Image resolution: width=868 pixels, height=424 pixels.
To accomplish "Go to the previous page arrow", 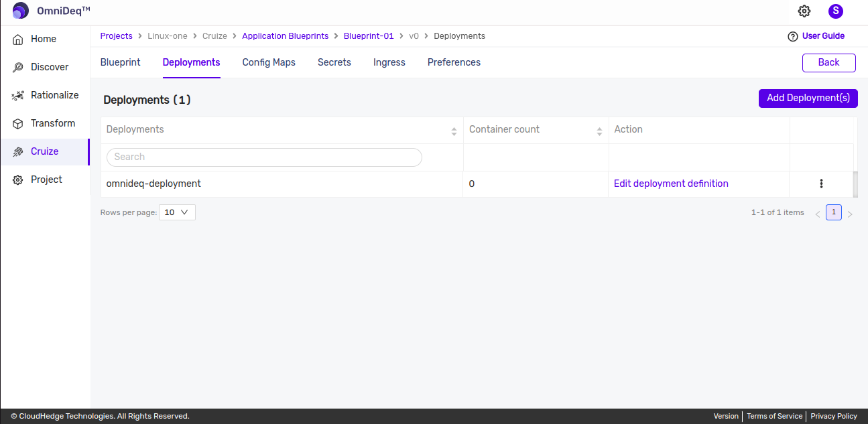I will point(818,214).
